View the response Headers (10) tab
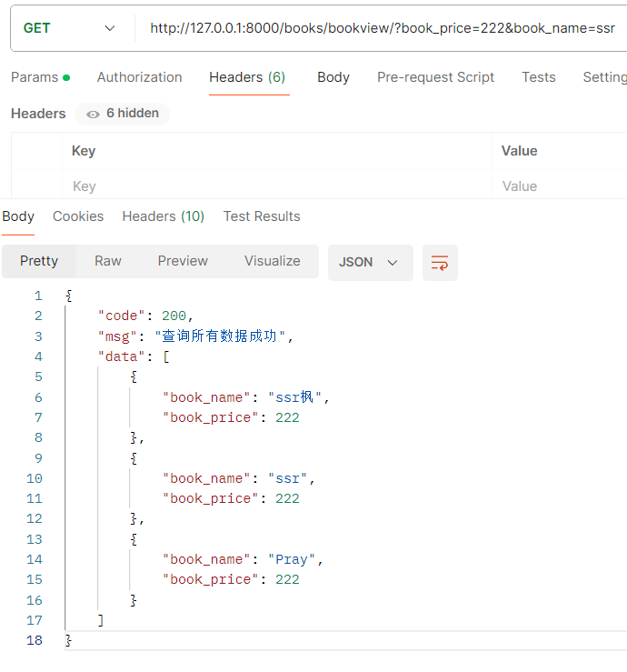This screenshot has height=672, width=627. [164, 216]
